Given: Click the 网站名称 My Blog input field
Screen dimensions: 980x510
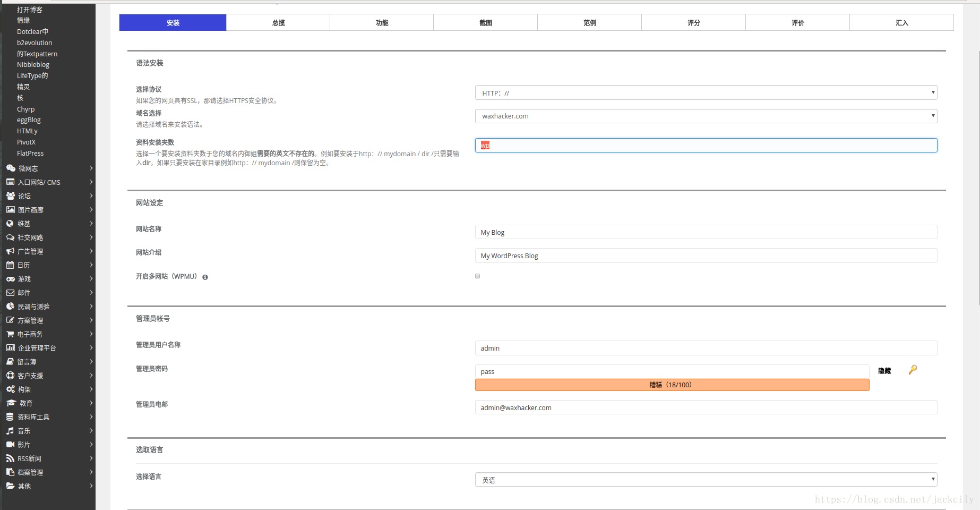Looking at the screenshot, I should click(x=706, y=232).
